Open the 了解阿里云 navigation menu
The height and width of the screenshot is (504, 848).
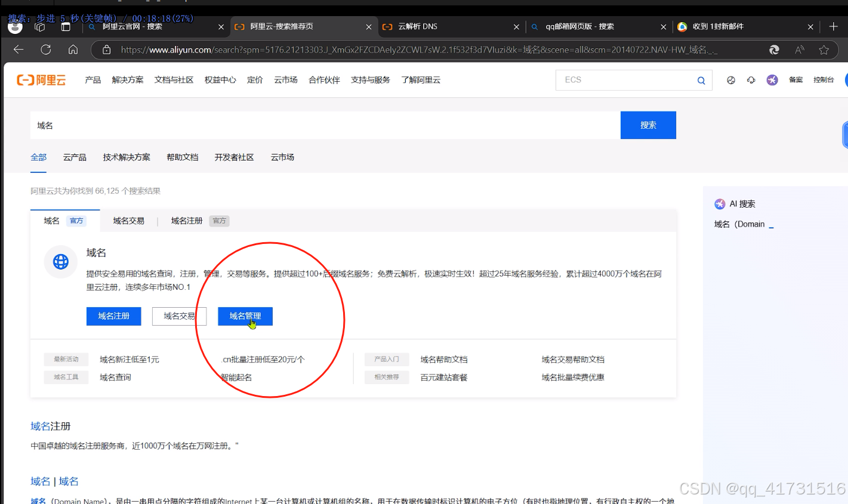tap(421, 80)
